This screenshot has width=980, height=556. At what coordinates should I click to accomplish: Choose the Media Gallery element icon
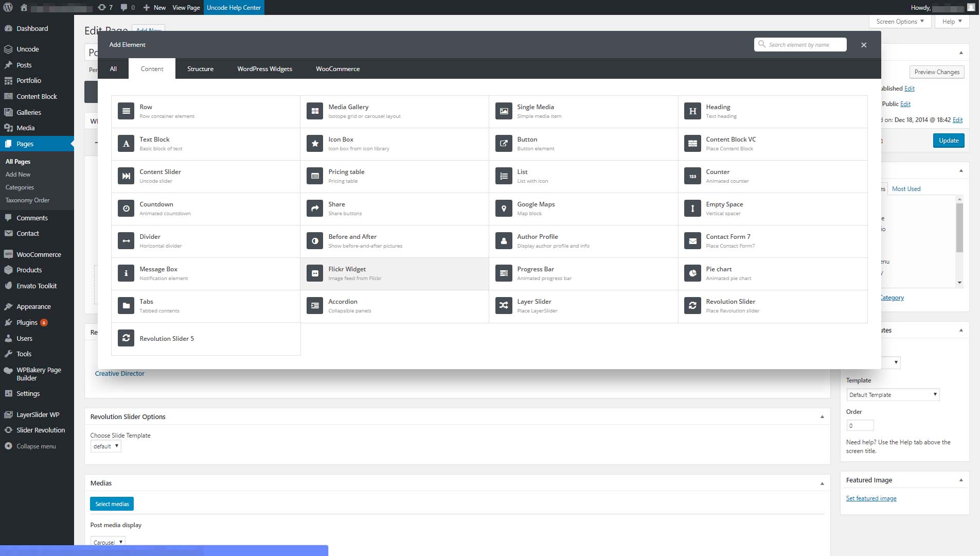click(315, 111)
